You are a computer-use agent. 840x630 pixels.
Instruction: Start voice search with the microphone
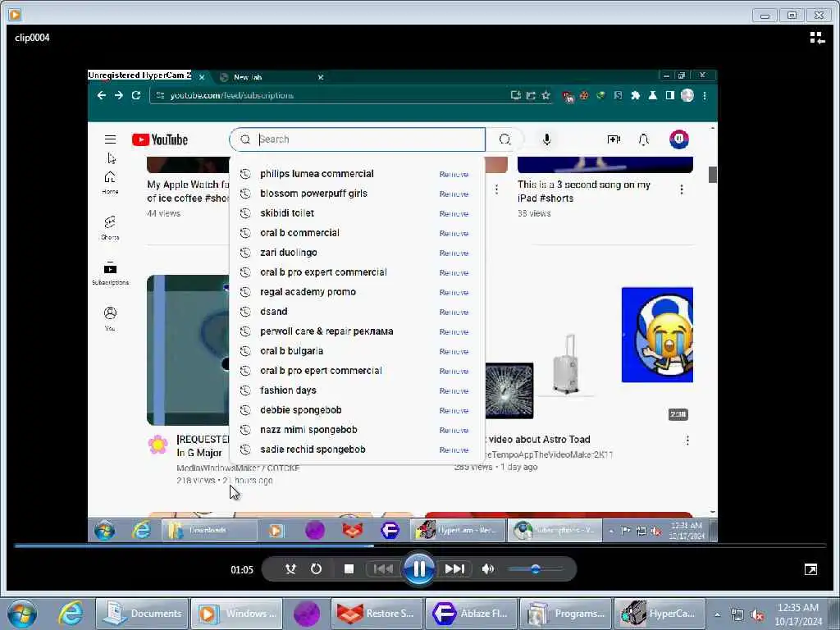click(546, 139)
